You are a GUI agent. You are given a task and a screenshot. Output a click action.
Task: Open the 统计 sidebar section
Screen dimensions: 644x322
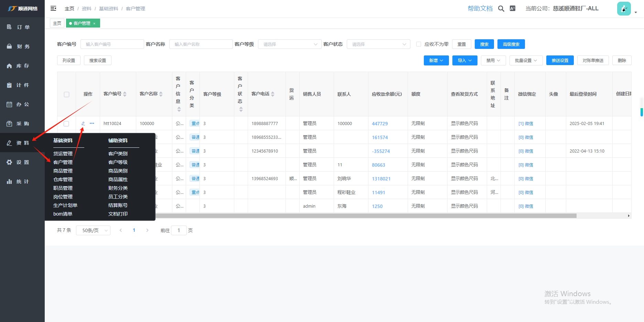click(22, 181)
